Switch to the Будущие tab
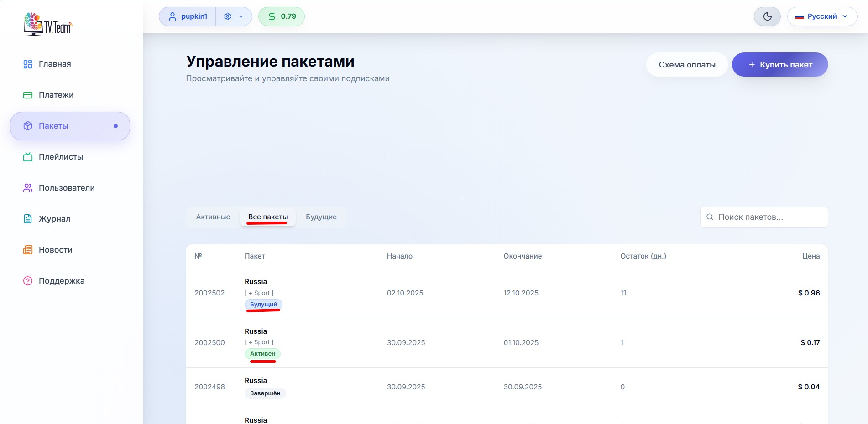 click(x=321, y=217)
